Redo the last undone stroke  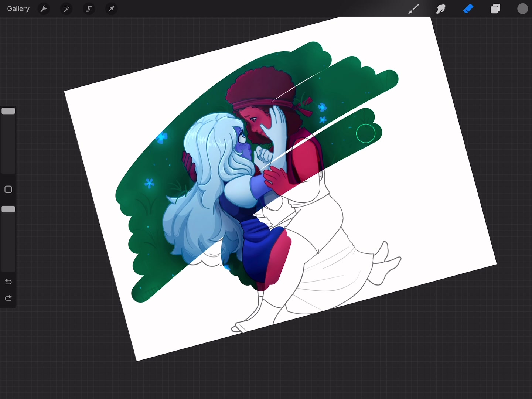point(8,298)
